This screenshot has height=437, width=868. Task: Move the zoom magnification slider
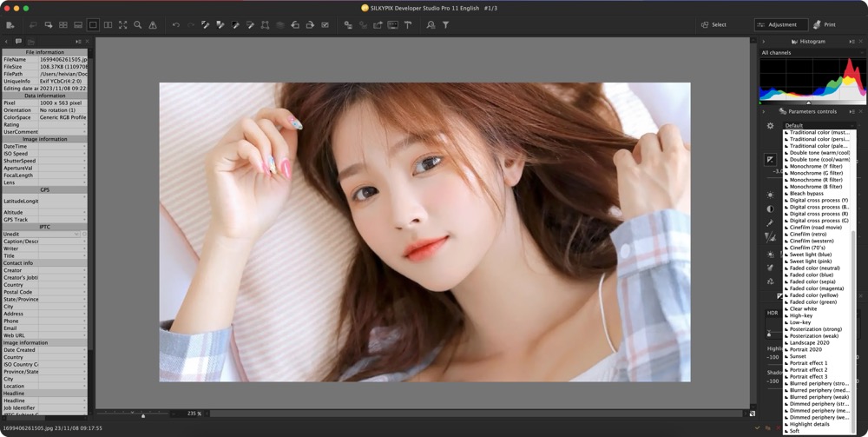click(143, 415)
